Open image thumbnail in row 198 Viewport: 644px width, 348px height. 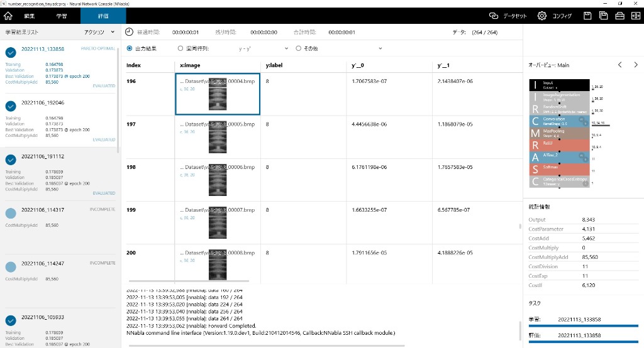[218, 180]
